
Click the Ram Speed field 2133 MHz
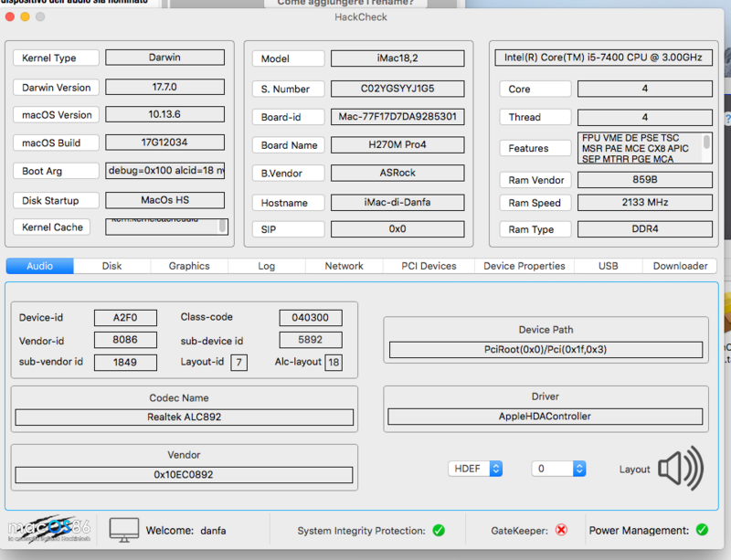click(645, 203)
